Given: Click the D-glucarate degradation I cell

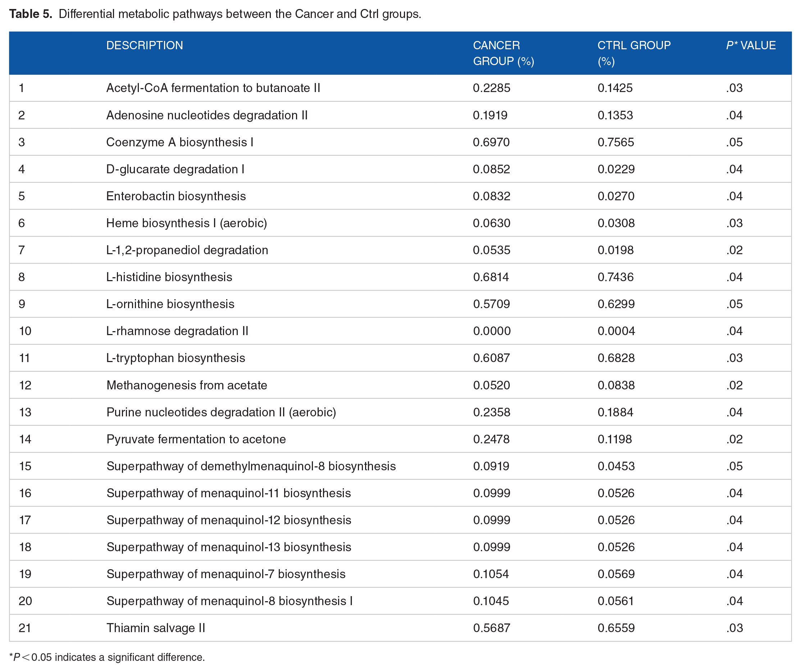Looking at the screenshot, I should click(175, 169).
